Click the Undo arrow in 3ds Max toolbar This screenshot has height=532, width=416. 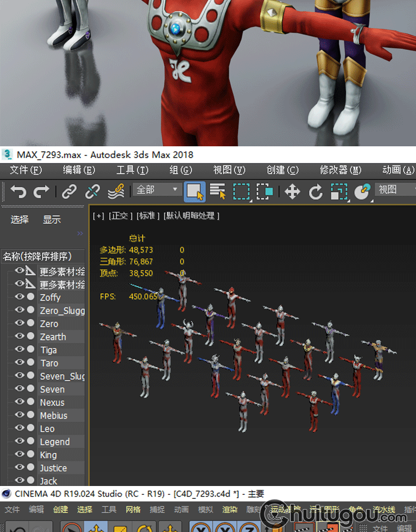pyautogui.click(x=18, y=192)
